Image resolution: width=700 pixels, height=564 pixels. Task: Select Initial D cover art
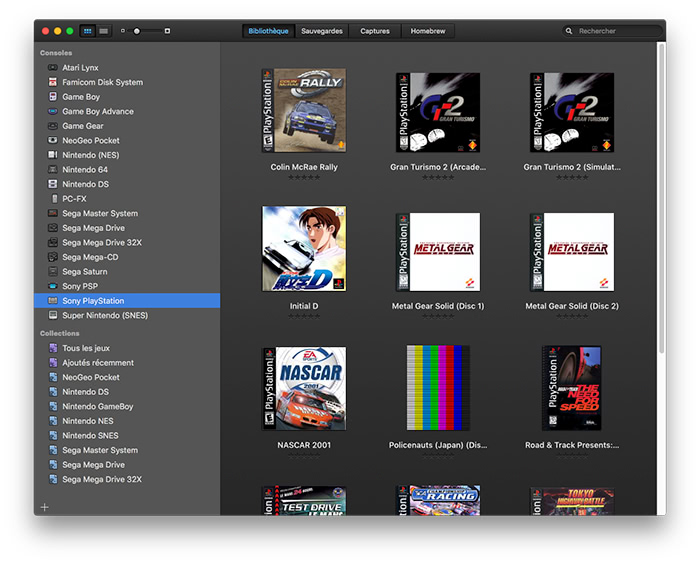pos(304,249)
